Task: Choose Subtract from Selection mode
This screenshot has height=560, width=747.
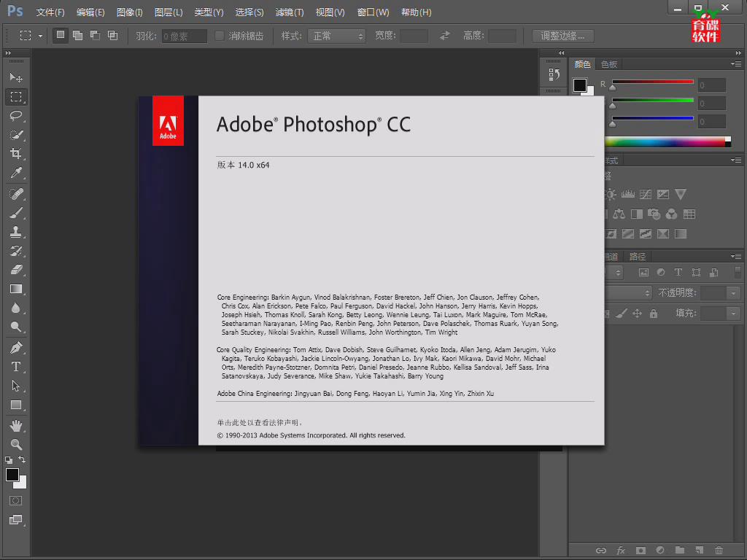Action: click(x=96, y=35)
